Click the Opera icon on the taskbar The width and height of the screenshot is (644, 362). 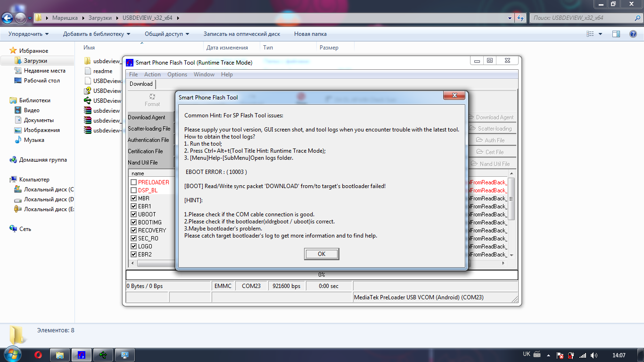39,355
